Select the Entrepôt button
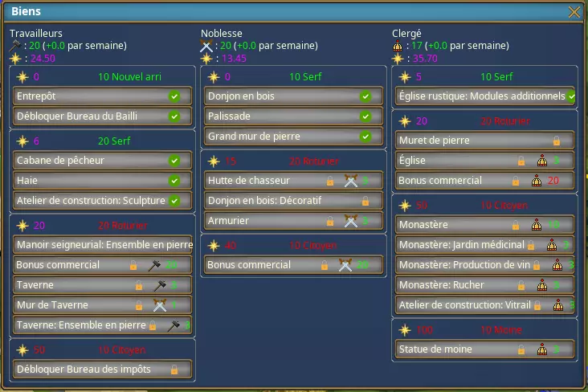This screenshot has height=392, width=588. [x=102, y=96]
